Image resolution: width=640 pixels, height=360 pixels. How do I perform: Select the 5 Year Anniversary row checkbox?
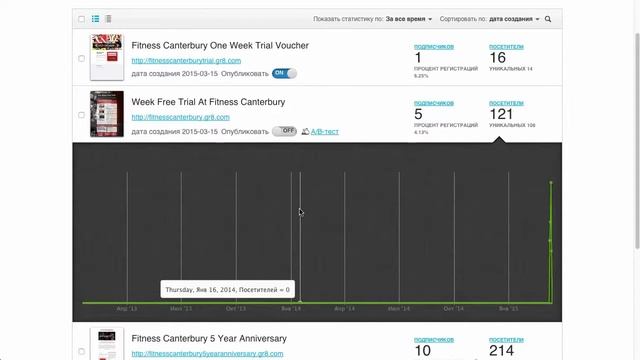tap(82, 351)
